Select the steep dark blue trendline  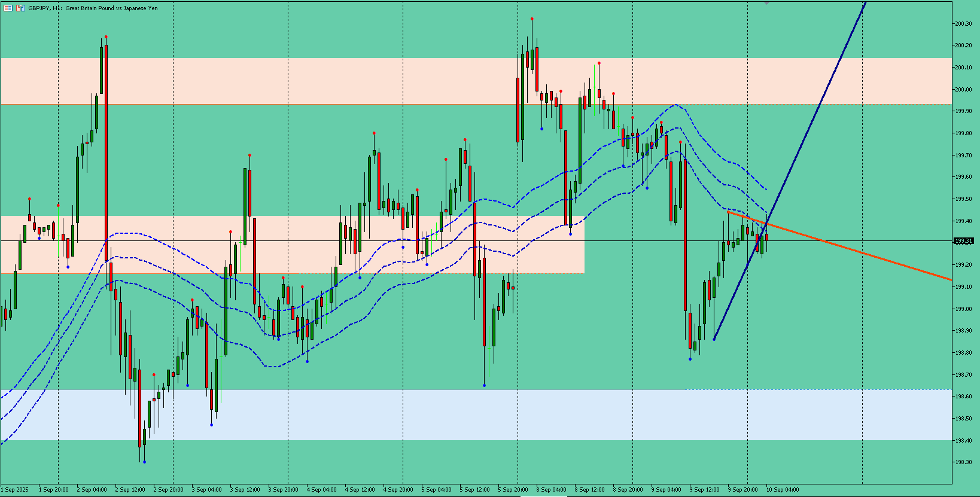[790, 170]
